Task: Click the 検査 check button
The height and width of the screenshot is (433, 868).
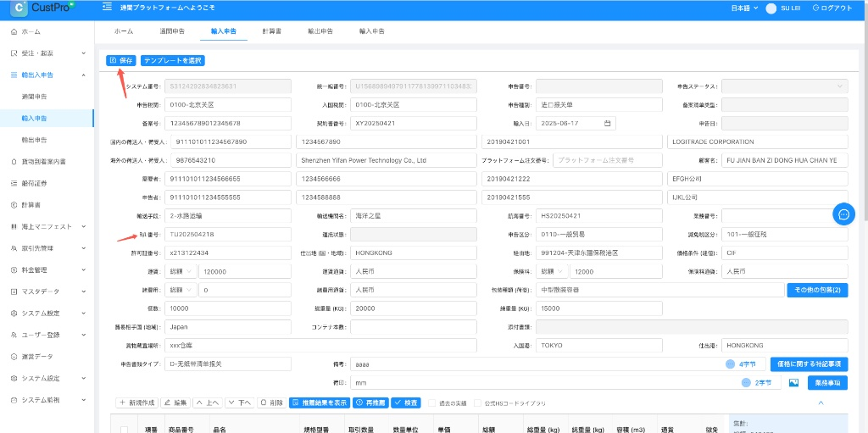Action: 406,402
